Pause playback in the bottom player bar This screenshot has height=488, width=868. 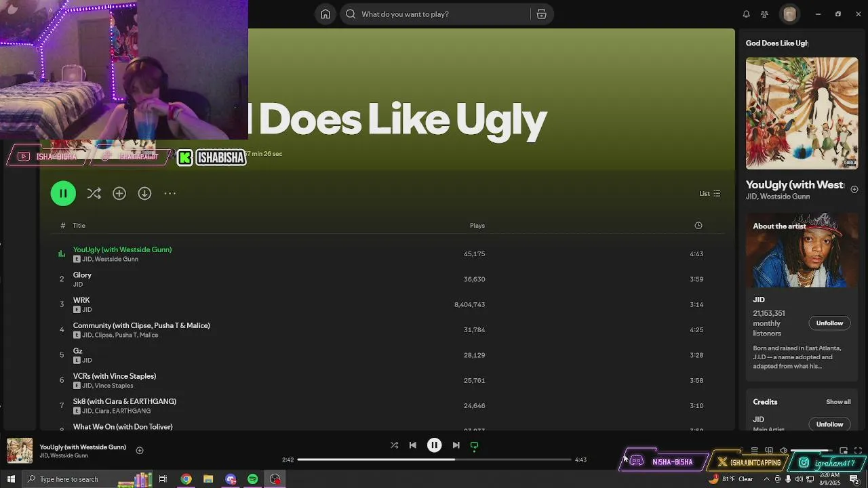pos(434,445)
